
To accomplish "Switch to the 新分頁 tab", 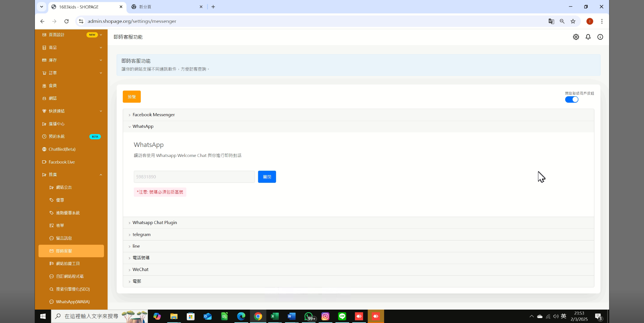I will click(x=167, y=7).
